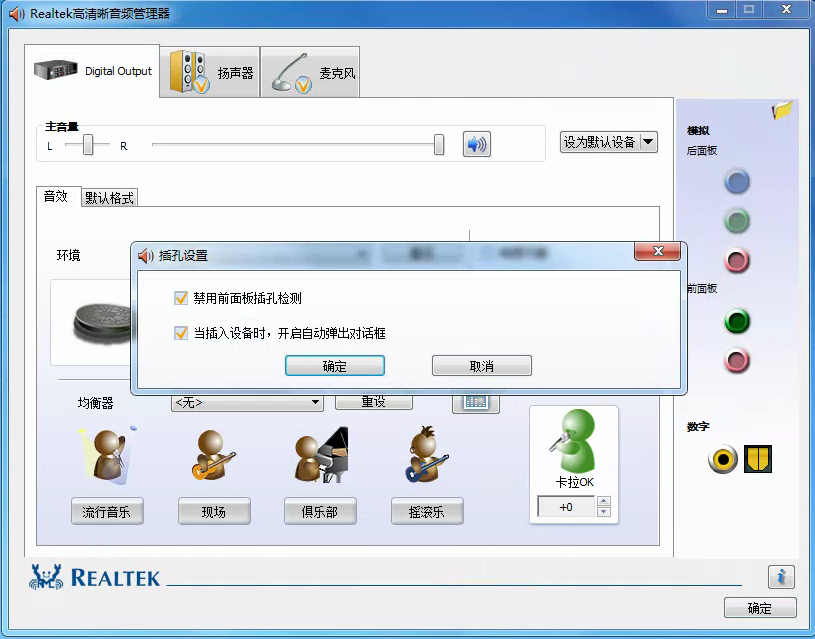Viewport: 815px width, 639px height.
Task: Open the 默认格式 tab
Action: tap(109, 198)
